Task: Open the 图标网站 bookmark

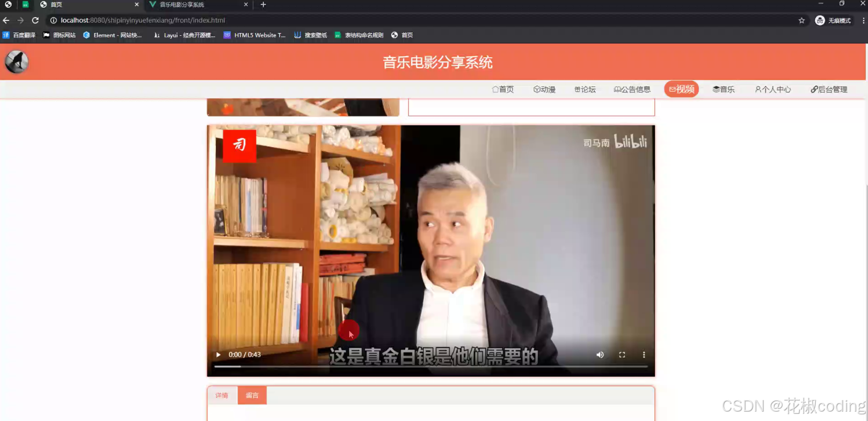Action: (59, 35)
